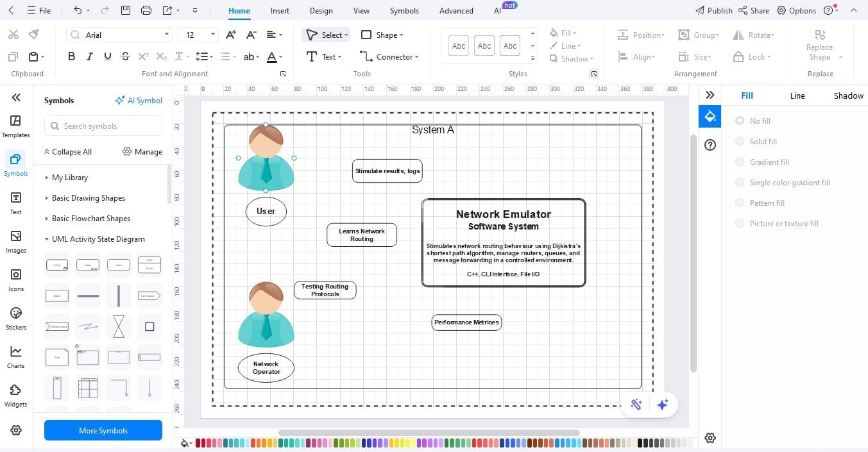Click the More Symbols button
Image resolution: width=868 pixels, height=452 pixels.
click(x=103, y=430)
